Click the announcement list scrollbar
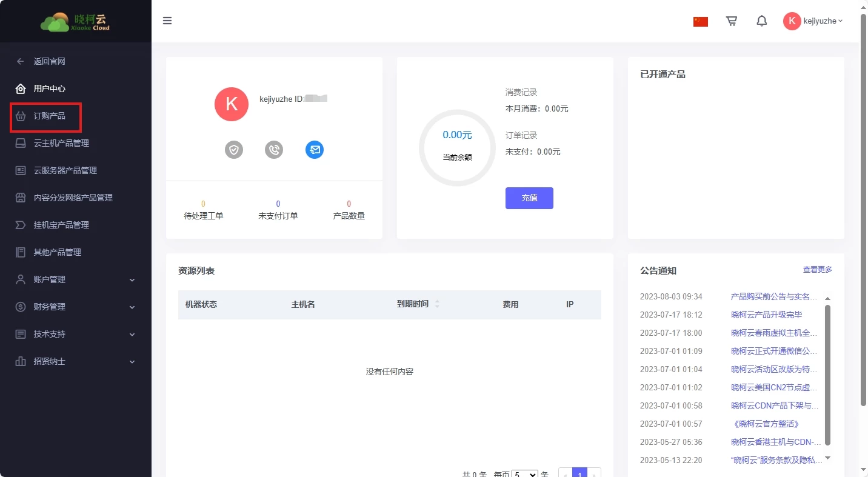The width and height of the screenshot is (868, 477). 828,375
